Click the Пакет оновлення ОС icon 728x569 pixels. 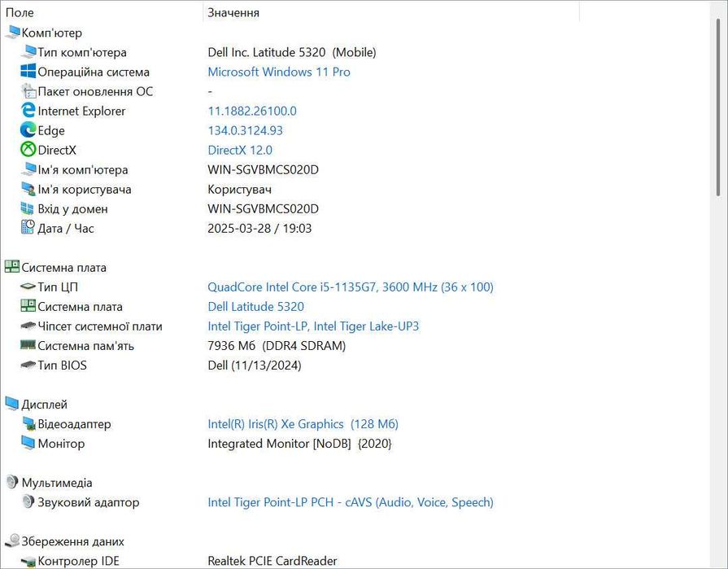click(28, 90)
